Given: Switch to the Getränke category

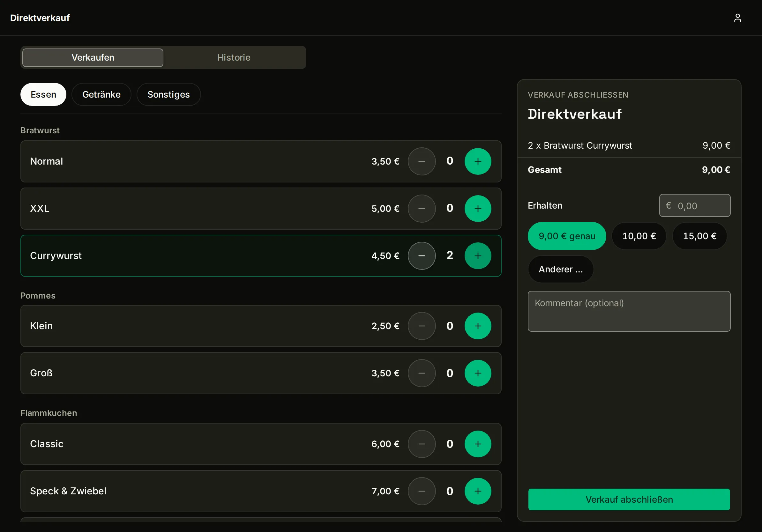Looking at the screenshot, I should click(x=101, y=94).
